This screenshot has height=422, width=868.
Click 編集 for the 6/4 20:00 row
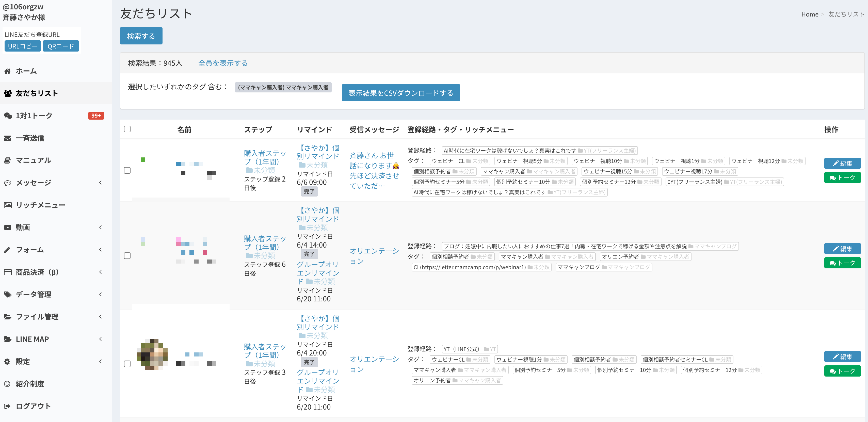842,357
